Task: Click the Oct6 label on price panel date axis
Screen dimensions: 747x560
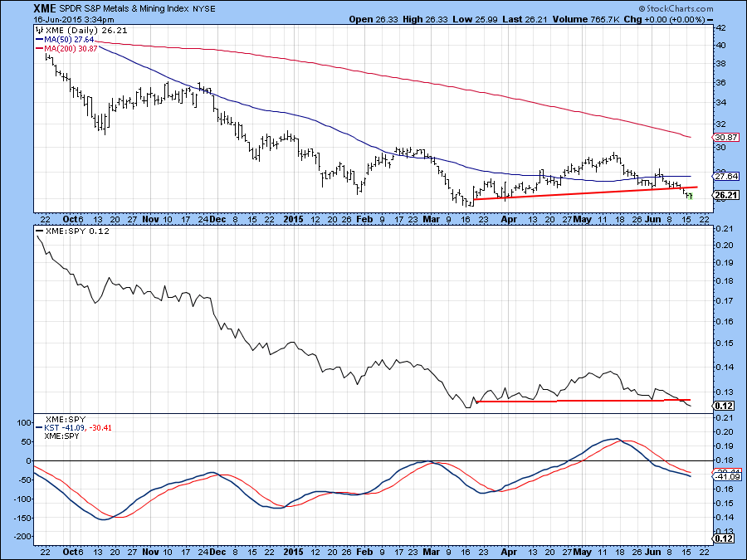Action: point(73,219)
